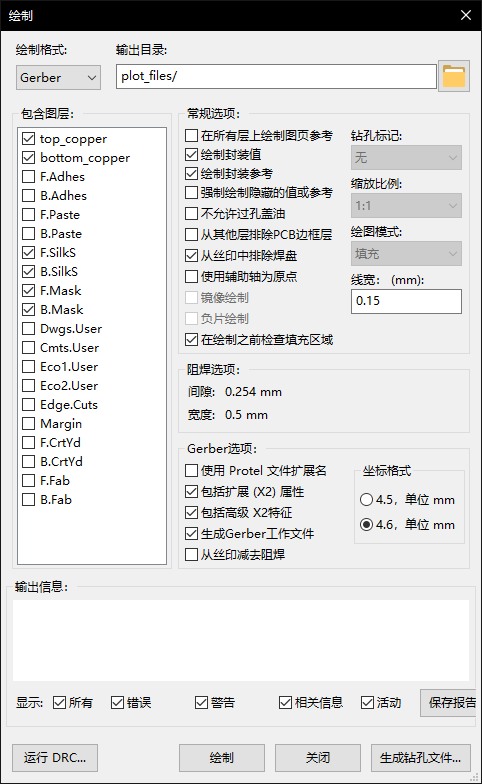
Task: Enable the Edge.Cuts layer checkbox
Action: click(x=28, y=404)
